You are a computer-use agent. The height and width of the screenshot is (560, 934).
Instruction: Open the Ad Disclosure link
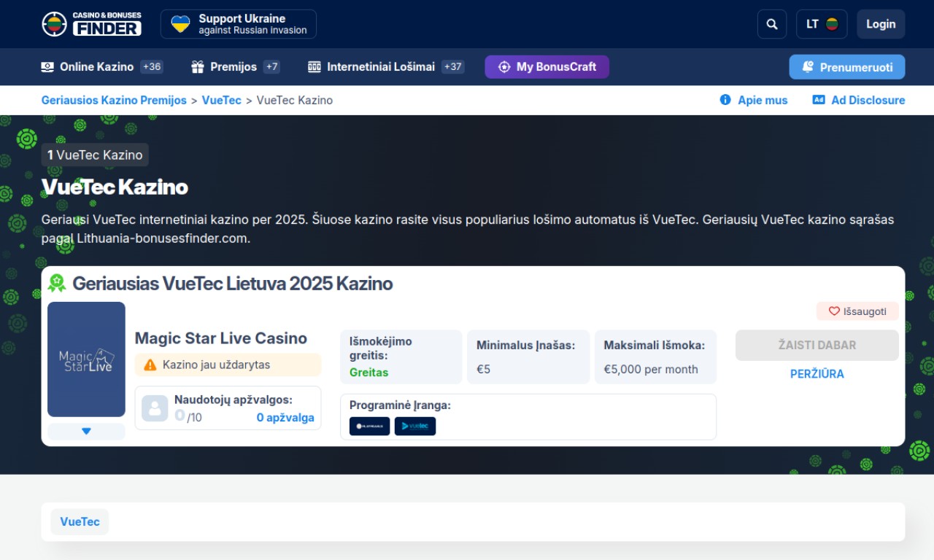(859, 101)
